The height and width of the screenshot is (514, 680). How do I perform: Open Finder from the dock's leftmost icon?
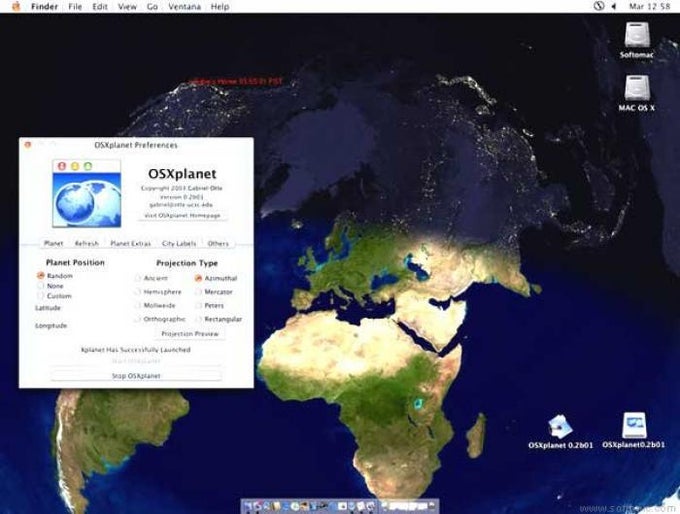249,506
